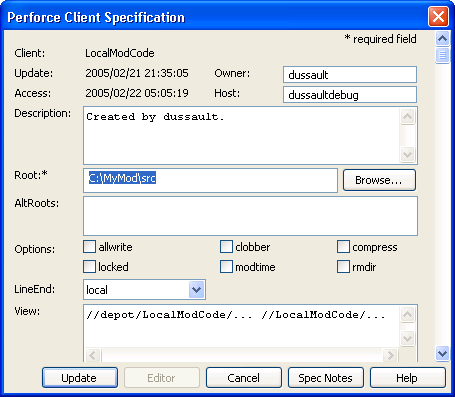Click the '* required field' note
Screen dimensions: 455x397
click(380, 39)
